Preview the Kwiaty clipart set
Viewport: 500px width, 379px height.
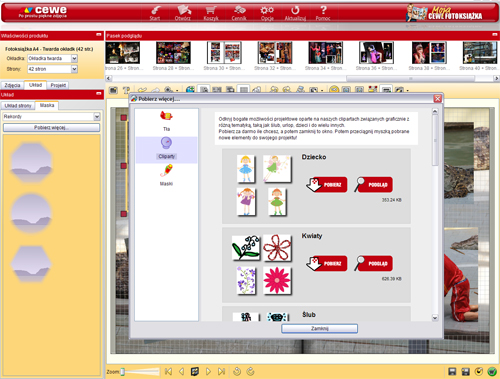coord(373,263)
